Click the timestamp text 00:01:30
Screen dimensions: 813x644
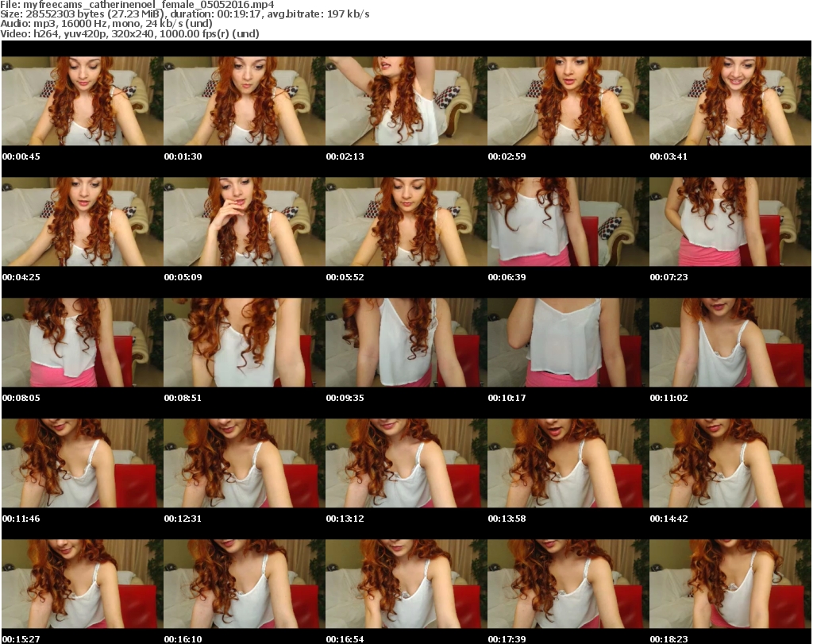pyautogui.click(x=183, y=156)
